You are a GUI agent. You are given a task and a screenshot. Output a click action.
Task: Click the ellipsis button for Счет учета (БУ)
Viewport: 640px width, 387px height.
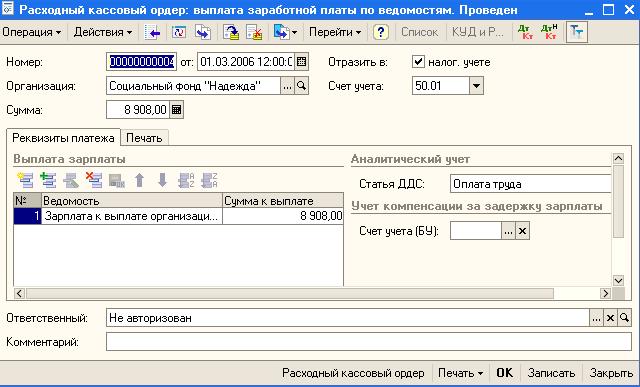509,231
